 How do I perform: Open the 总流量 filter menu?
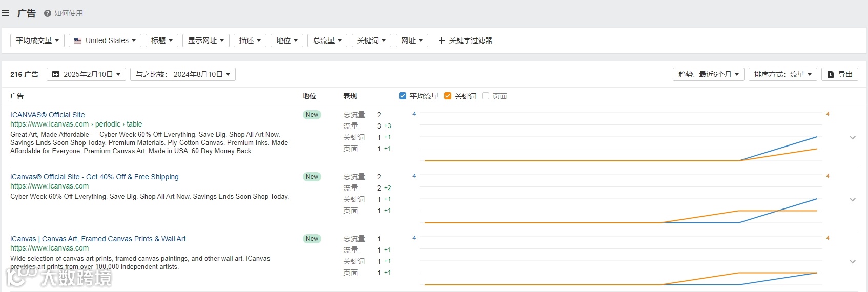pyautogui.click(x=327, y=40)
